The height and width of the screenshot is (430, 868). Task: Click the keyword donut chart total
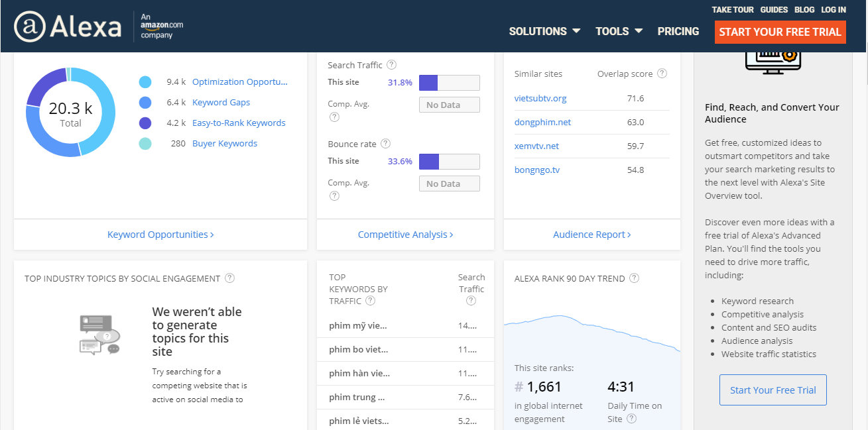point(70,113)
